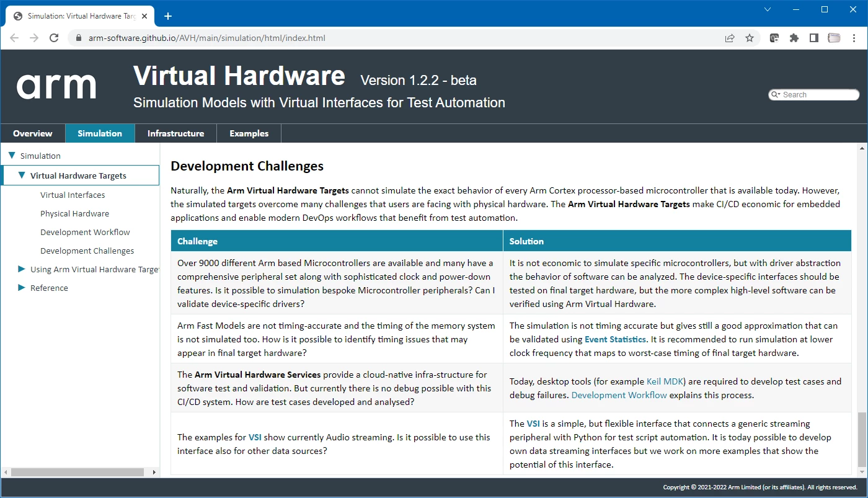Click VSI link in Challenge column

(255, 437)
